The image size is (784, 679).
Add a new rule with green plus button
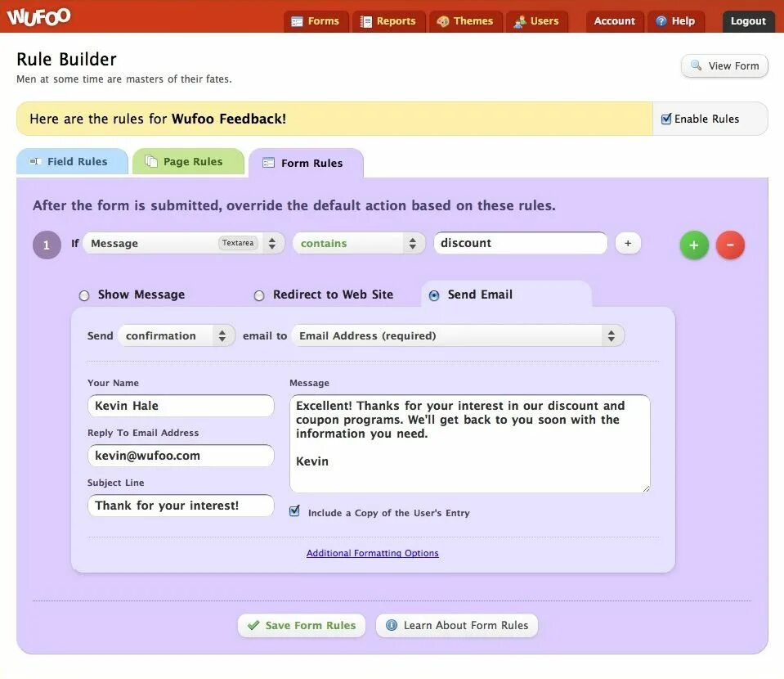pyautogui.click(x=694, y=245)
